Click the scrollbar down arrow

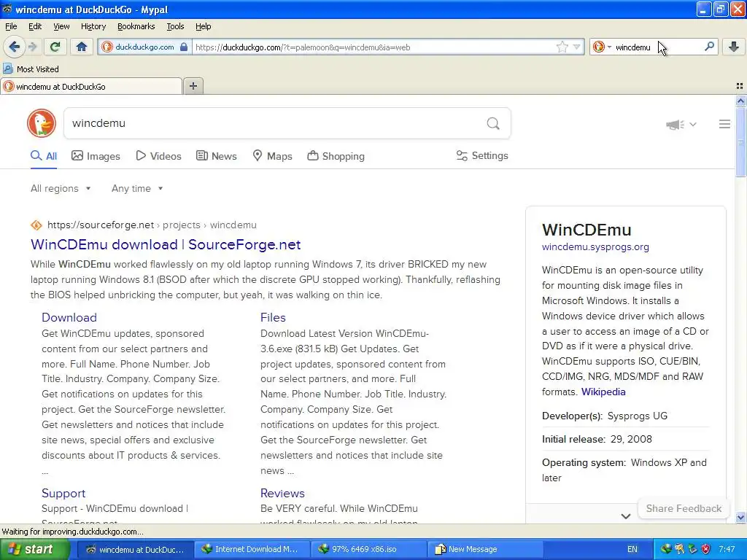click(x=740, y=517)
